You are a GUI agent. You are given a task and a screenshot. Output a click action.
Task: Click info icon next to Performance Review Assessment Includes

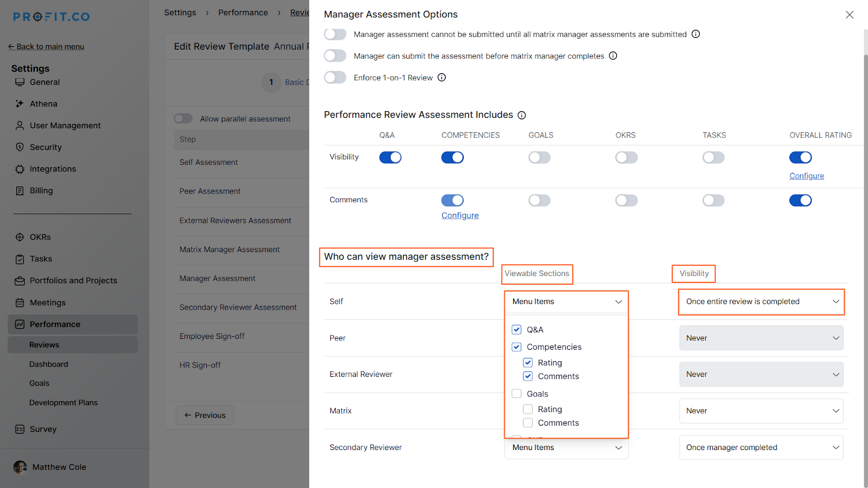(x=522, y=115)
